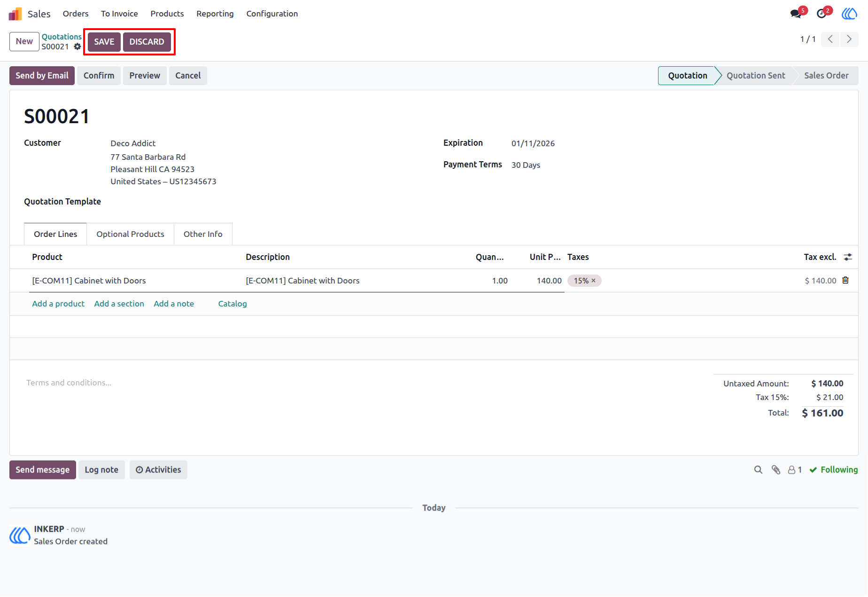Viewport: 868px width, 597px height.
Task: Click the INKERP avatar in the chatter
Action: tap(20, 535)
